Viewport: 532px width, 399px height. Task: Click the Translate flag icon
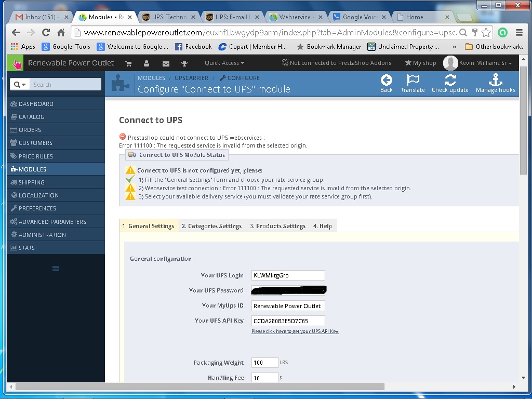413,80
